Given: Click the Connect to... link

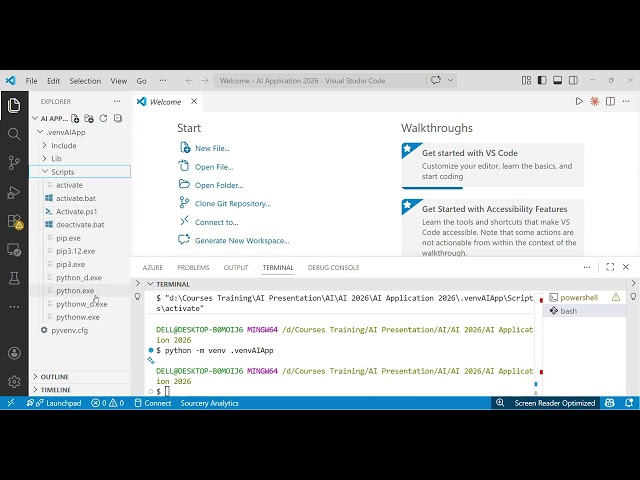Looking at the screenshot, I should [x=216, y=222].
